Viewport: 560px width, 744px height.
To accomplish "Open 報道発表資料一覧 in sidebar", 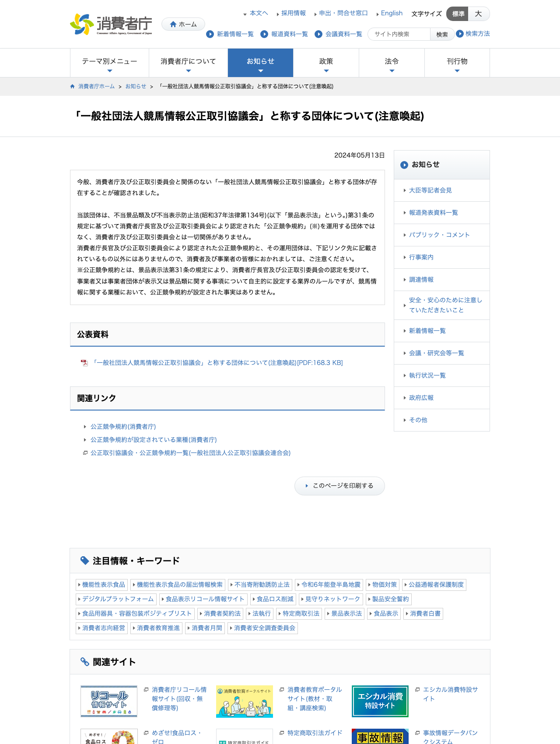I will tap(433, 213).
